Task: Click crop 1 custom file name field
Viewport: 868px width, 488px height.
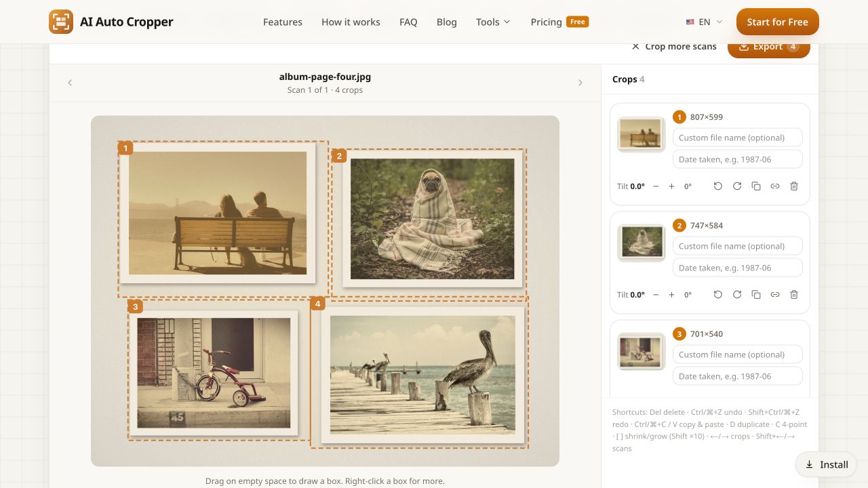Action: click(737, 138)
